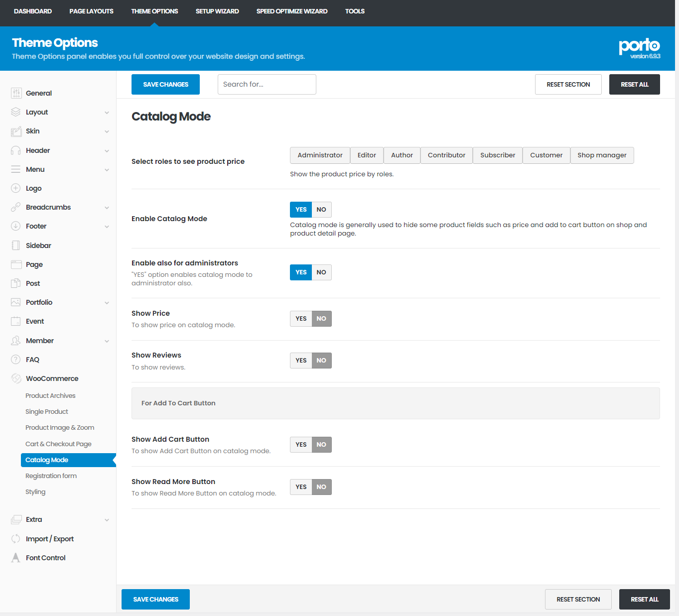Click the Porto logo in header
Screen dimensions: 679x616
tap(639, 48)
